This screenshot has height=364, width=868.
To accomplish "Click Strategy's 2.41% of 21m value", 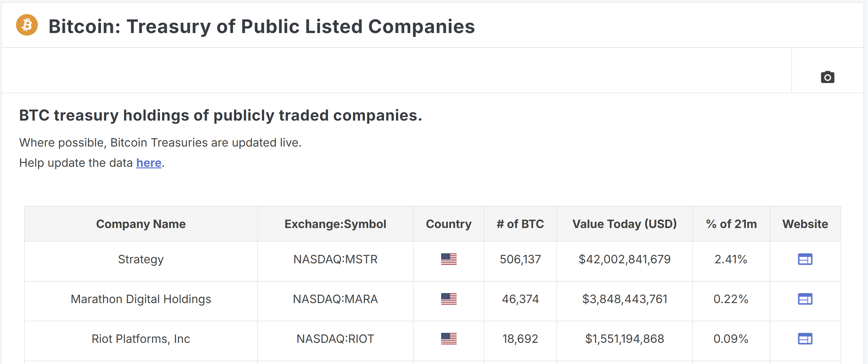I will tap(731, 259).
